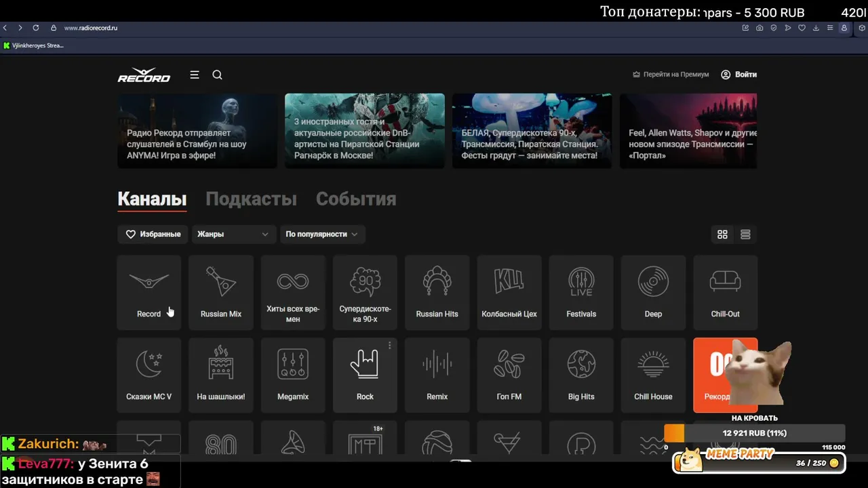
Task: Open the Big Hits channel
Action: click(x=581, y=375)
